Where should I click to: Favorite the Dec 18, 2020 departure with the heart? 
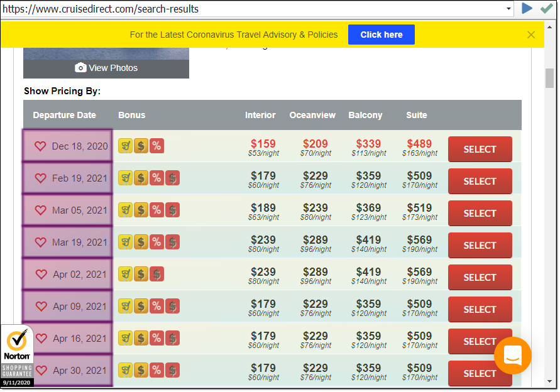(x=40, y=146)
